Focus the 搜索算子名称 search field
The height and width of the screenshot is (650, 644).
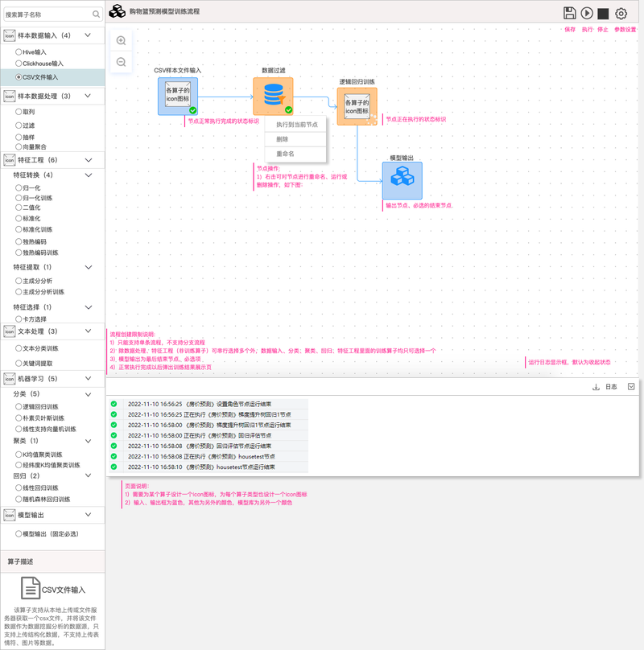coord(52,14)
